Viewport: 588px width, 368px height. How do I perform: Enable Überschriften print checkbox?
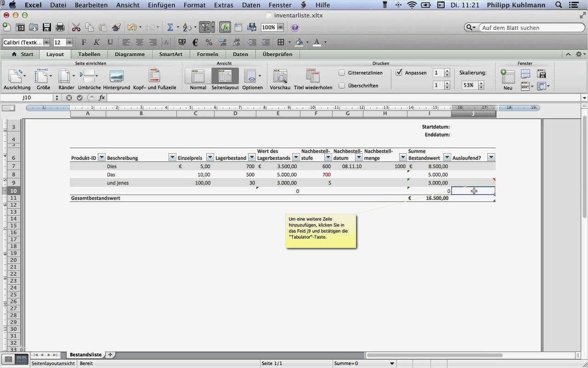[x=342, y=86]
